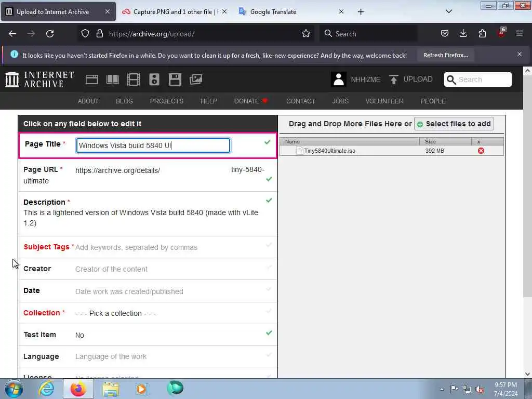Open the Images icon
Viewport: 532px width, 399px height.
196,79
